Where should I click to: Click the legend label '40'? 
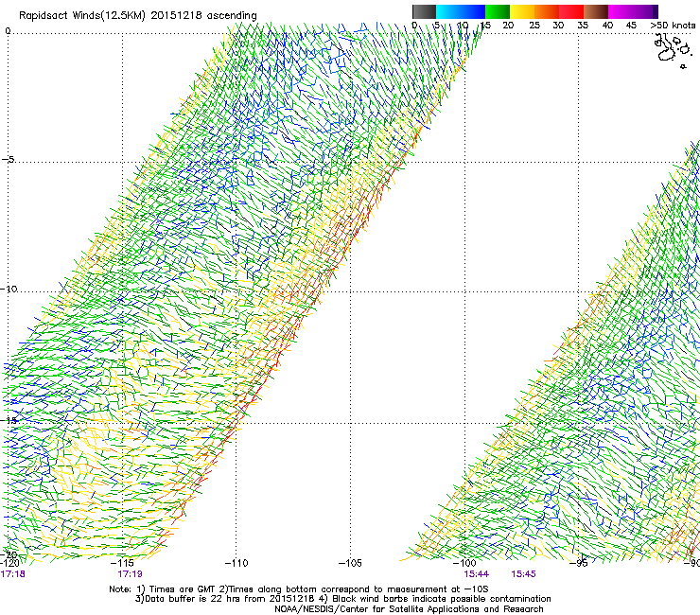607,25
